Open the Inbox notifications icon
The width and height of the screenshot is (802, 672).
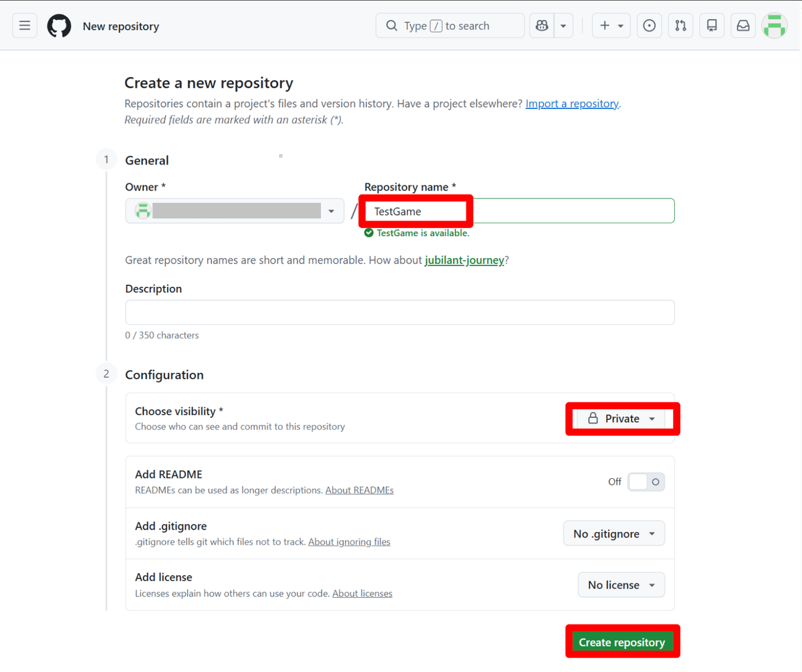click(743, 26)
